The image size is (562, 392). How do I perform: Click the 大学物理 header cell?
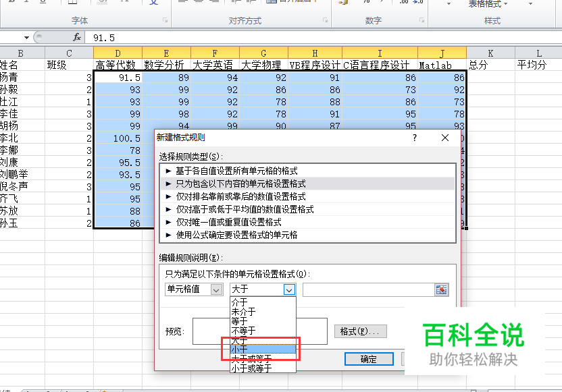(x=263, y=65)
